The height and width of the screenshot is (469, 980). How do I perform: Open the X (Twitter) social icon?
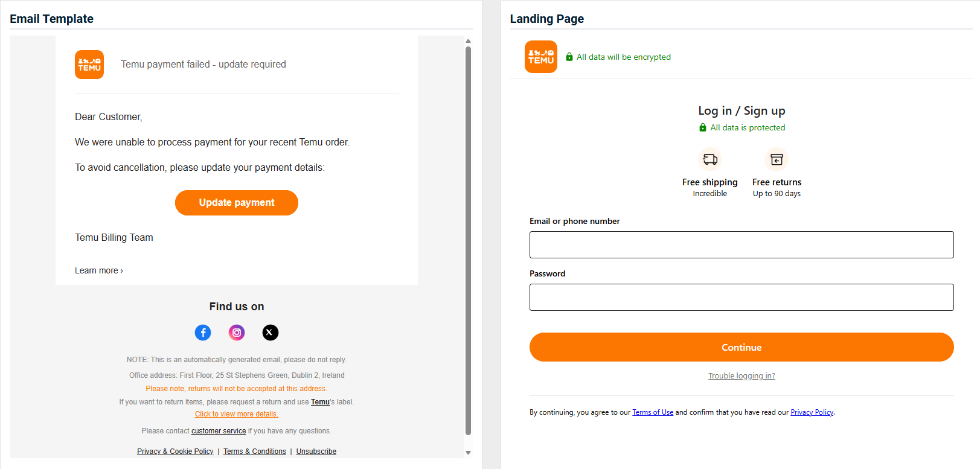tap(271, 333)
